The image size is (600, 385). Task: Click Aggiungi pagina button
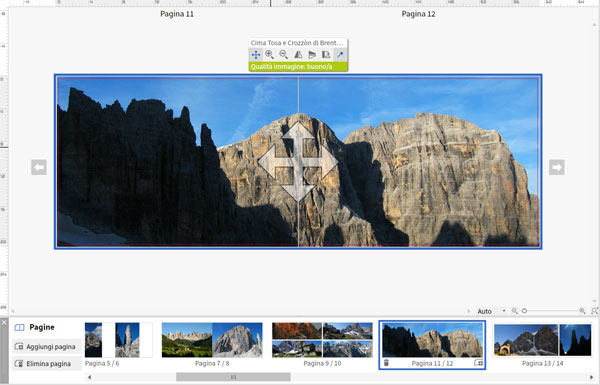[47, 347]
